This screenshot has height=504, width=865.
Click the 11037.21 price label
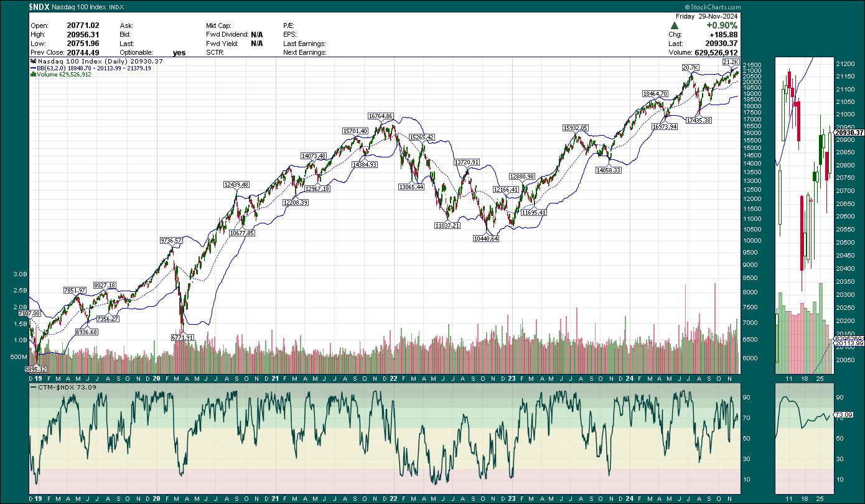pos(447,225)
